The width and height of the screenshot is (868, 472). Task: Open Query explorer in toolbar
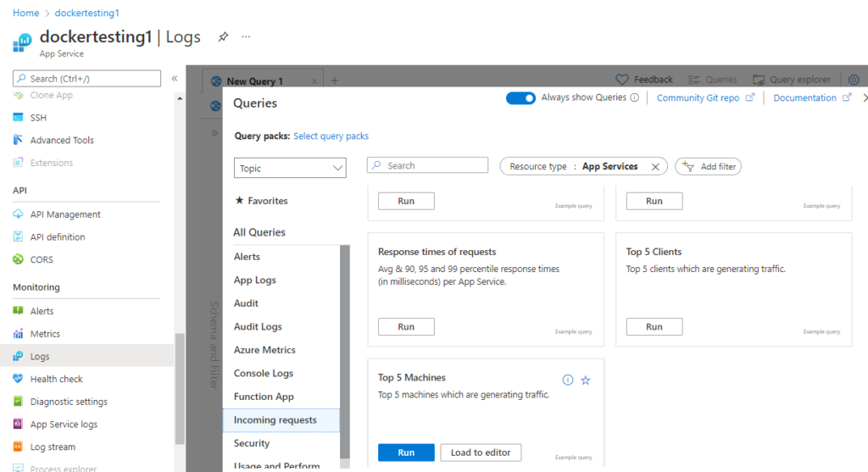tap(791, 80)
